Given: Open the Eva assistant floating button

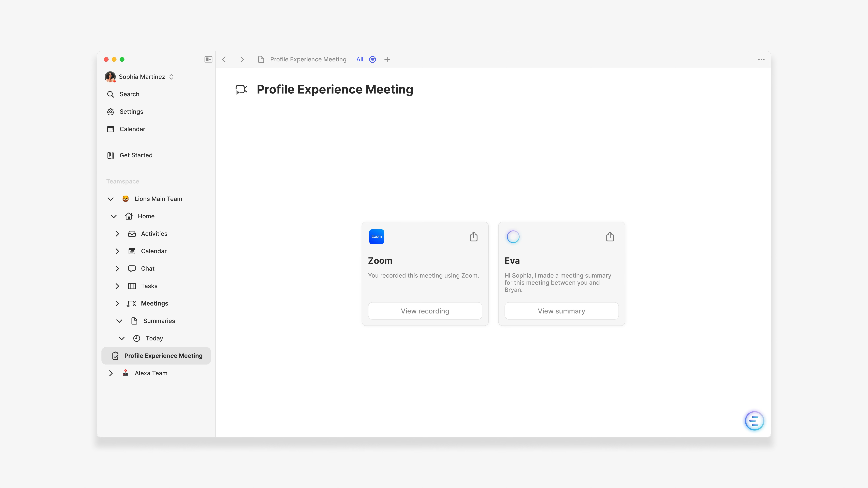Looking at the screenshot, I should [x=754, y=420].
